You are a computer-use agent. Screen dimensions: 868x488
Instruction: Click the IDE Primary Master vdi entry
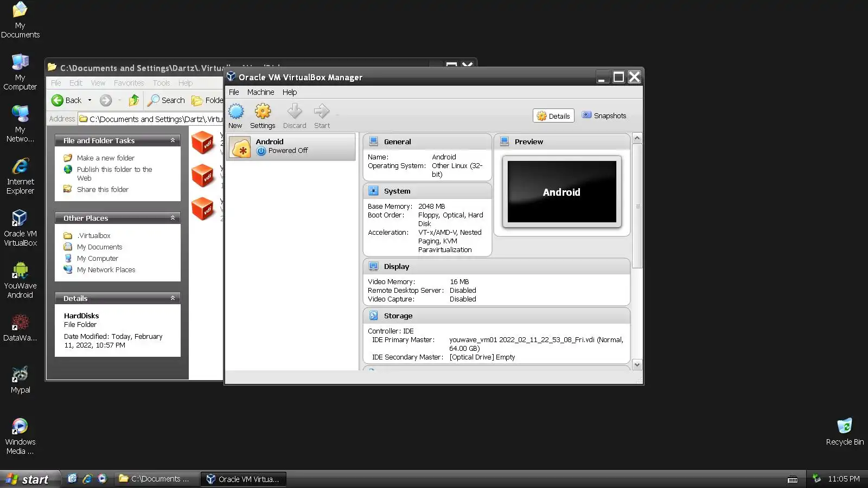click(536, 344)
